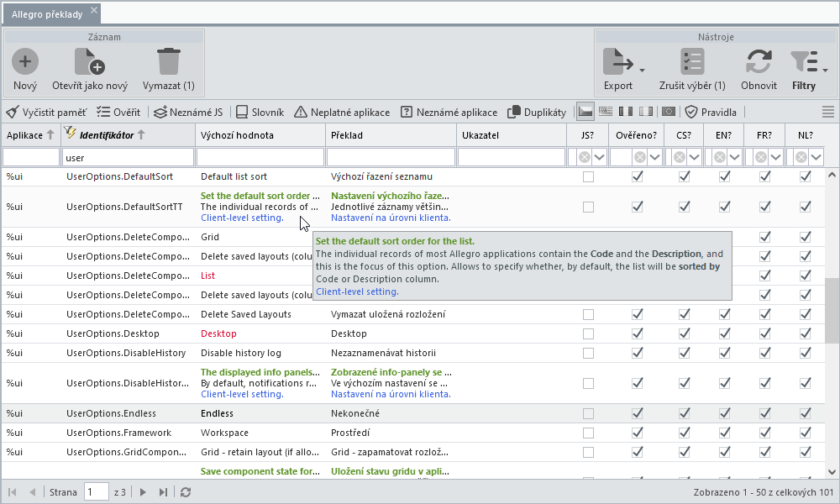Viewport: 840px width, 504px height.
Task: Click the Překlad filter input field
Action: click(391, 157)
